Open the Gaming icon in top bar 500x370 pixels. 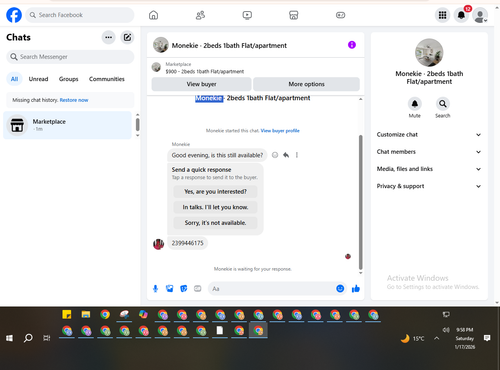[x=340, y=15]
